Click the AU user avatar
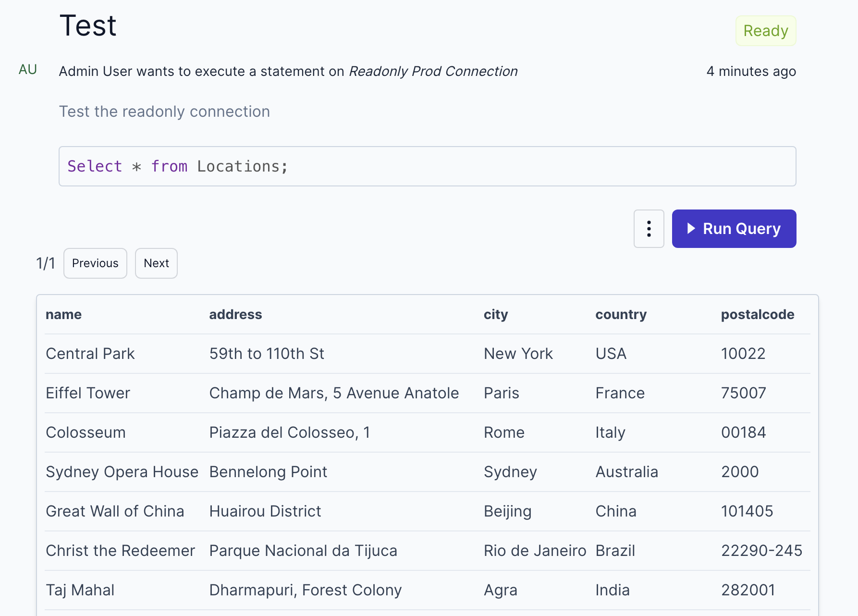The image size is (858, 616). pos(28,70)
